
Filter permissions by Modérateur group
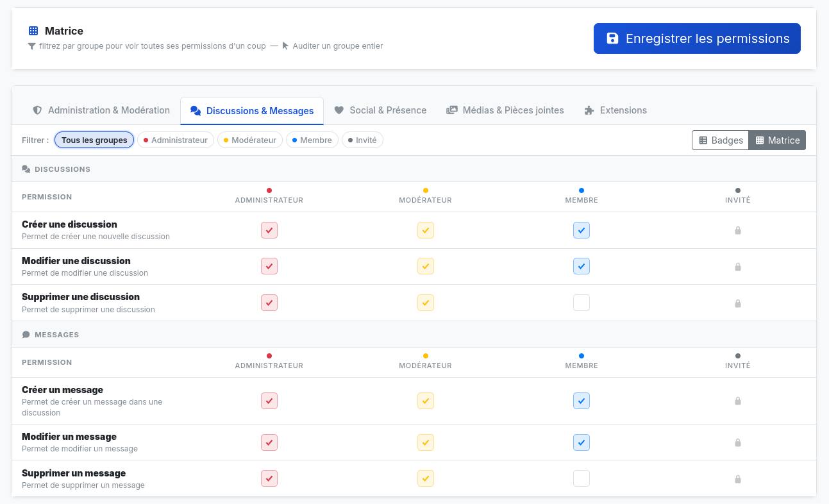(x=249, y=139)
